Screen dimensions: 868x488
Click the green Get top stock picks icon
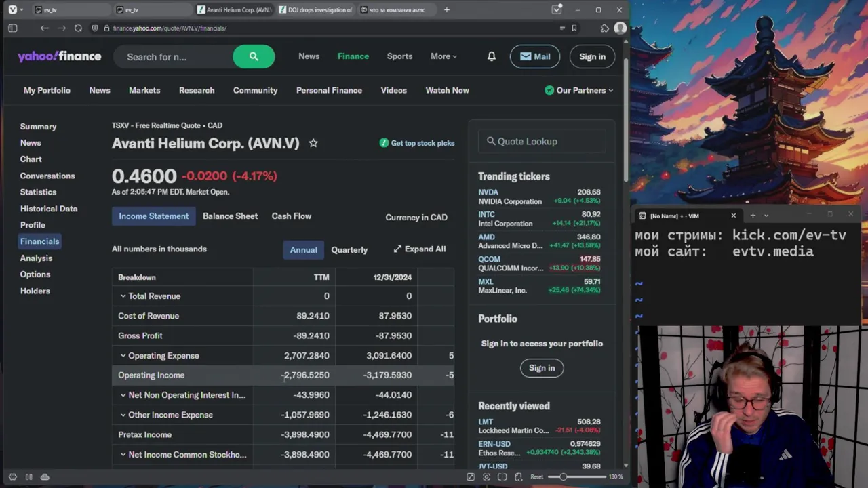pos(384,143)
